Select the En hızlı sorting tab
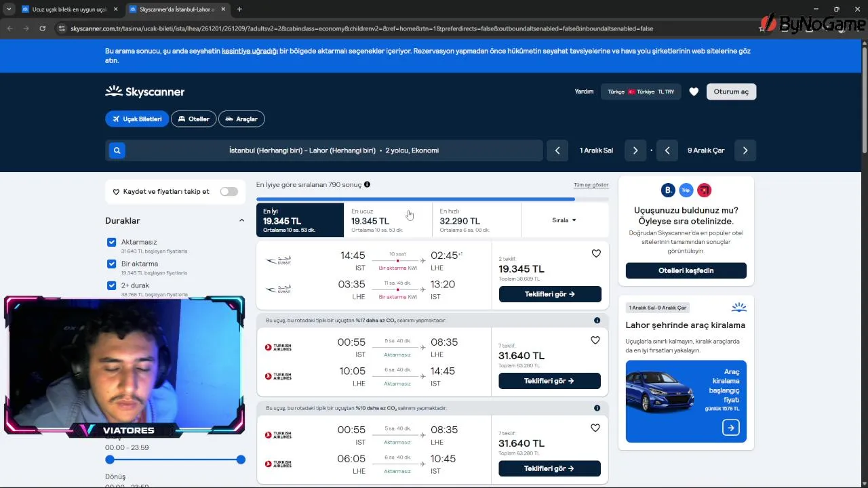This screenshot has width=868, height=488. click(477, 220)
